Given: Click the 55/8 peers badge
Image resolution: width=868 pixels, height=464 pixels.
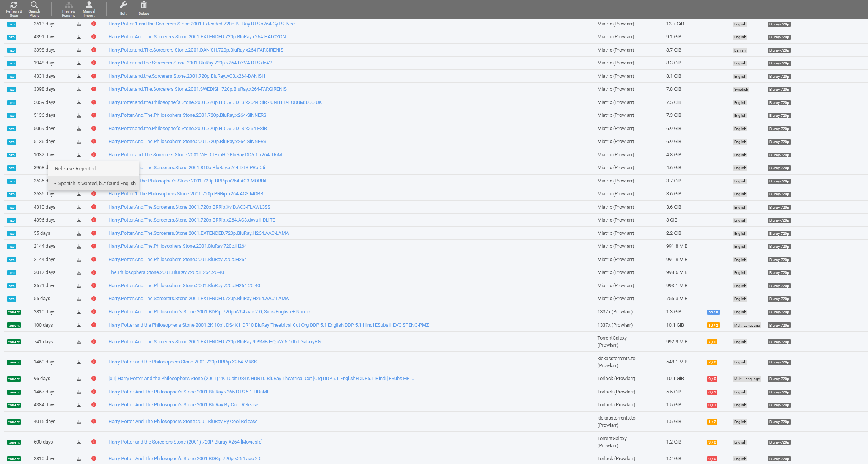Looking at the screenshot, I should 713,312.
